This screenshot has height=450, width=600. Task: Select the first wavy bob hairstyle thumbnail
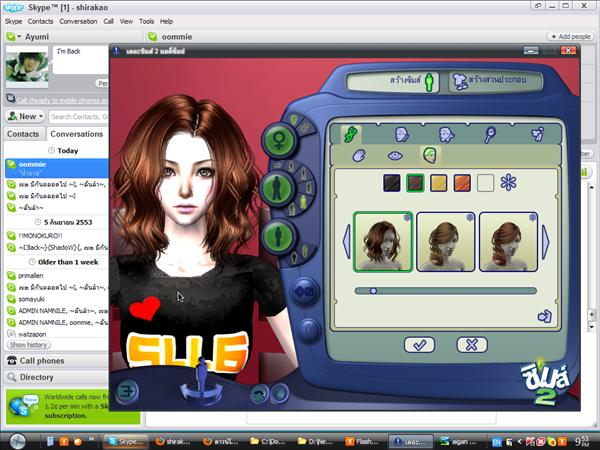pos(383,242)
